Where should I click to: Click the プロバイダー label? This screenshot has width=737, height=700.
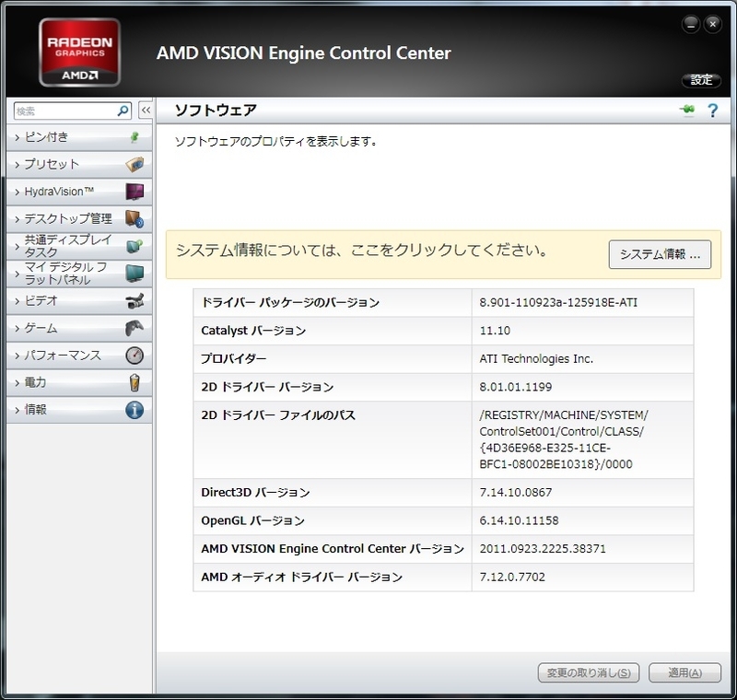234,359
